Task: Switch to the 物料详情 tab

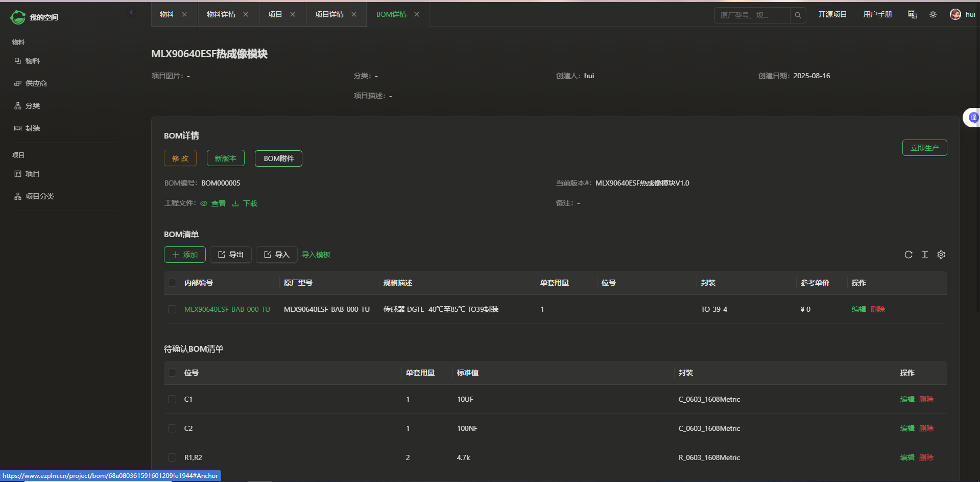Action: (x=221, y=14)
